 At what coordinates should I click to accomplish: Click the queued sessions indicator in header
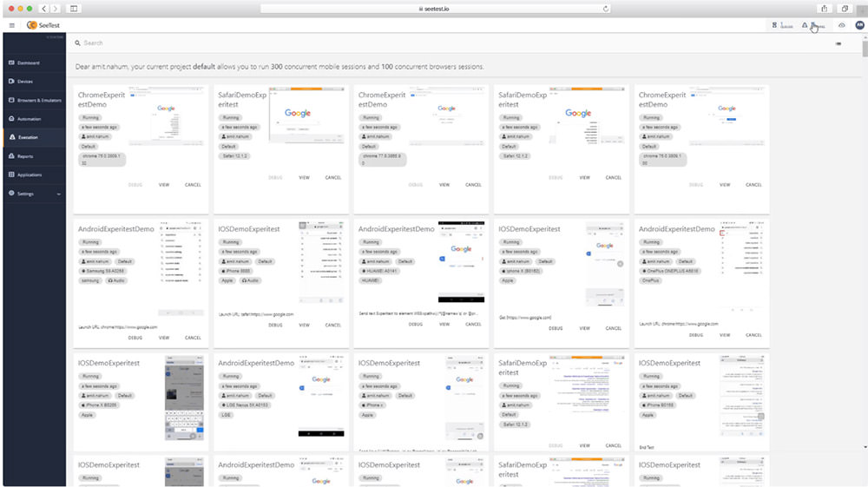click(781, 25)
